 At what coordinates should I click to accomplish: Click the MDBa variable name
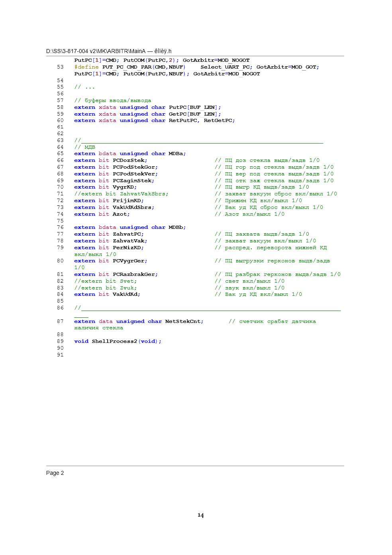(x=176, y=154)
